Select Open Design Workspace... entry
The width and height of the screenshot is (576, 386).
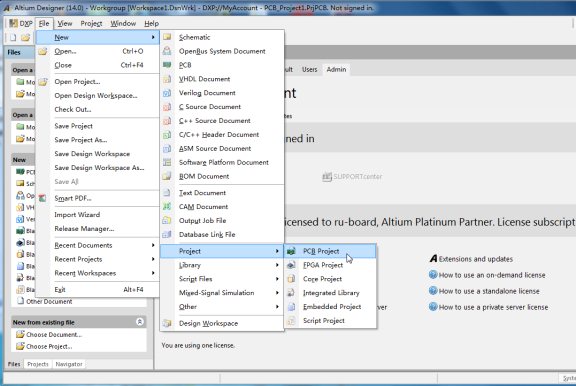pos(97,95)
